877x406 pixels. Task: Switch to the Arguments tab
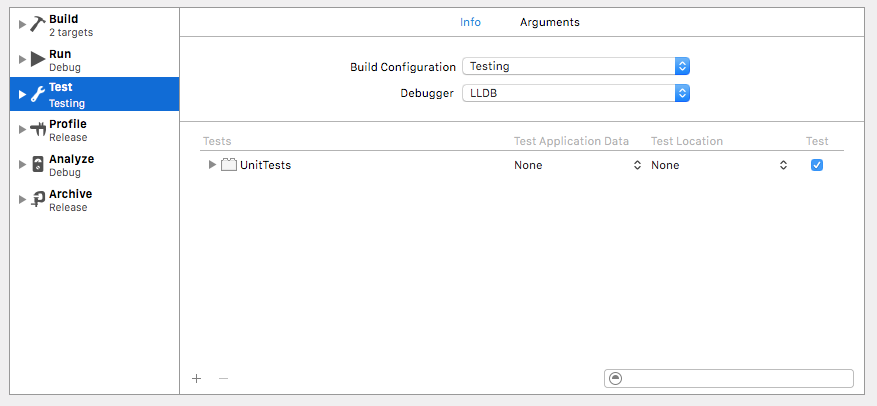550,22
